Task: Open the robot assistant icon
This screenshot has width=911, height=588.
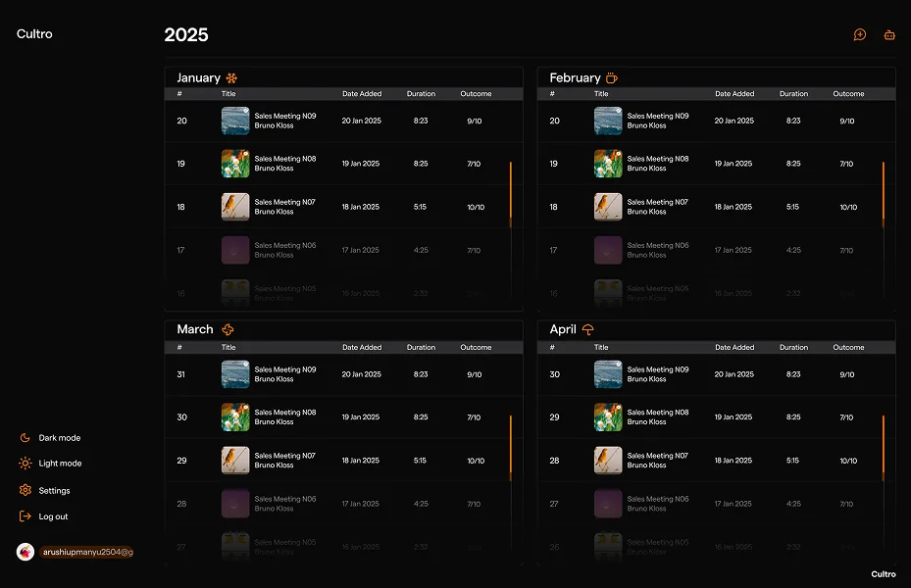Action: 889,35
